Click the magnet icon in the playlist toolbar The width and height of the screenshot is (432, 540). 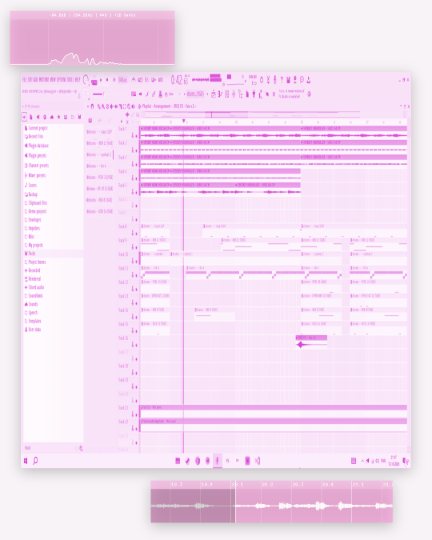click(92, 106)
